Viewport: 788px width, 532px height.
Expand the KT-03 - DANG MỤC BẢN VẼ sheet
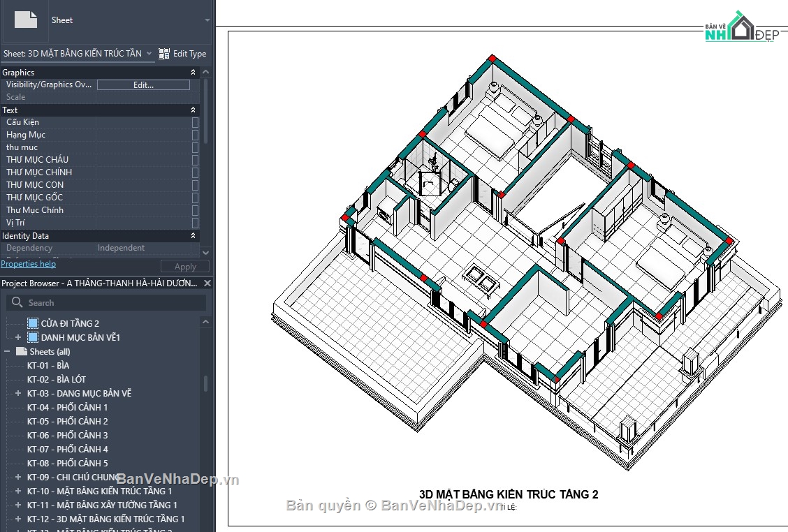click(18, 393)
